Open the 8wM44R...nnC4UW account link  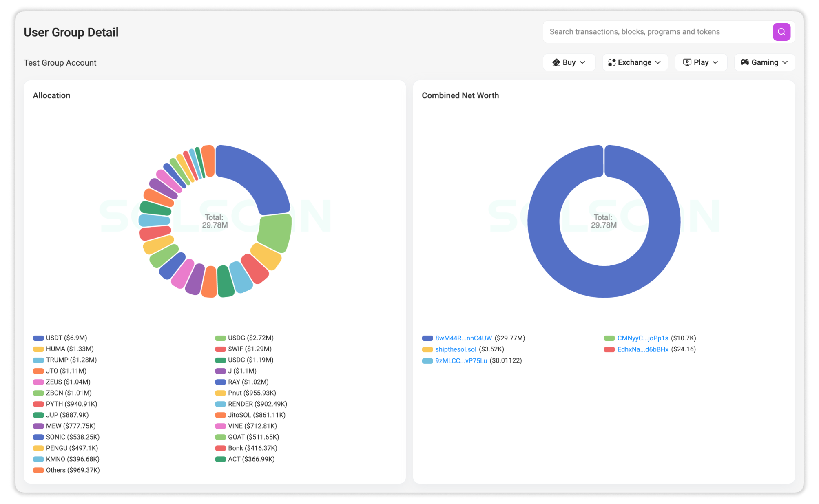point(463,338)
